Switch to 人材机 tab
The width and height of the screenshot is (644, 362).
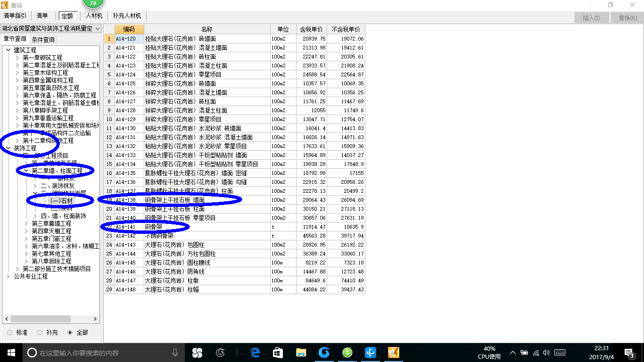(x=94, y=16)
